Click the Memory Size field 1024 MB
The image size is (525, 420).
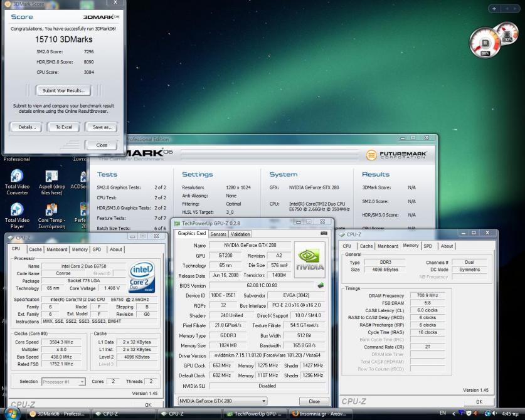pos(228,345)
